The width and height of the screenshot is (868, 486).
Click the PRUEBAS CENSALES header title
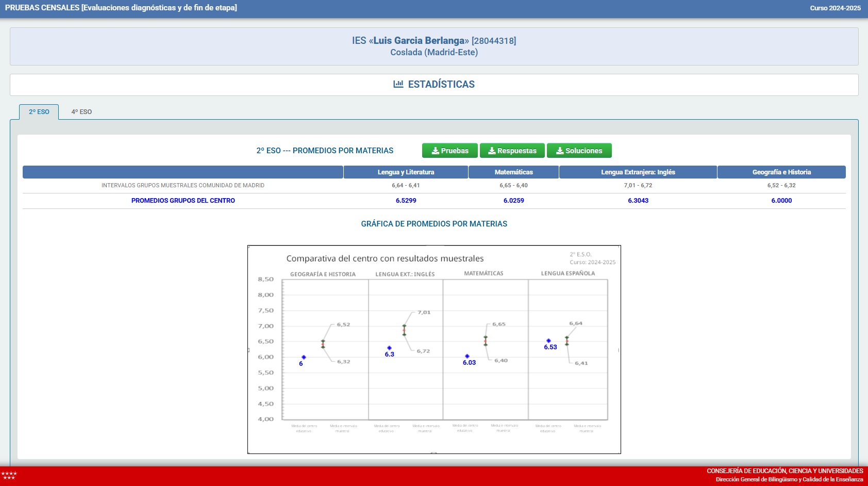click(x=121, y=8)
